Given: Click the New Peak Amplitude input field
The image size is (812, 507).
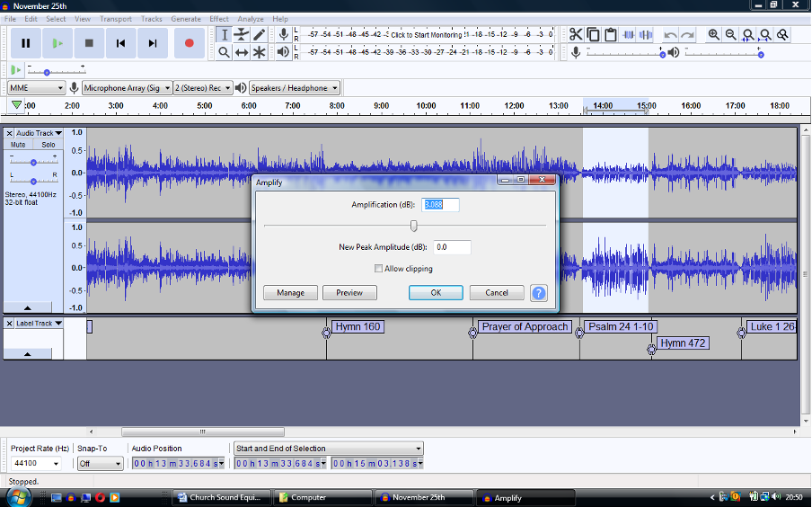Looking at the screenshot, I should [452, 247].
